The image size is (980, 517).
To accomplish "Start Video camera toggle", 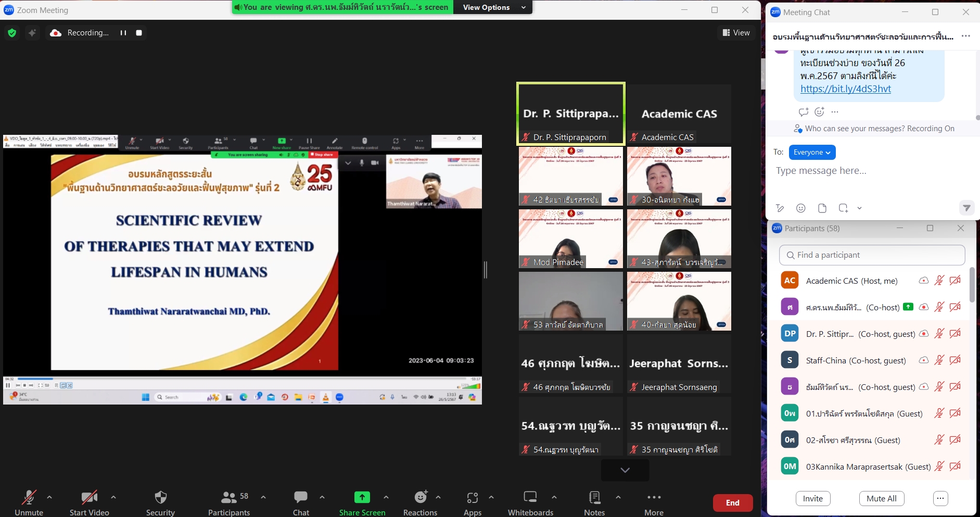I will pos(89,498).
